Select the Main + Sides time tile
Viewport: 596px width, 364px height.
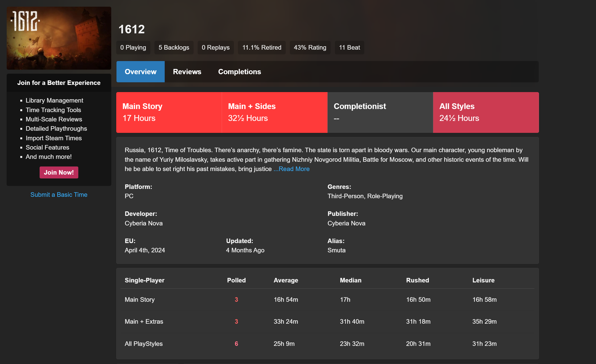coord(274,112)
